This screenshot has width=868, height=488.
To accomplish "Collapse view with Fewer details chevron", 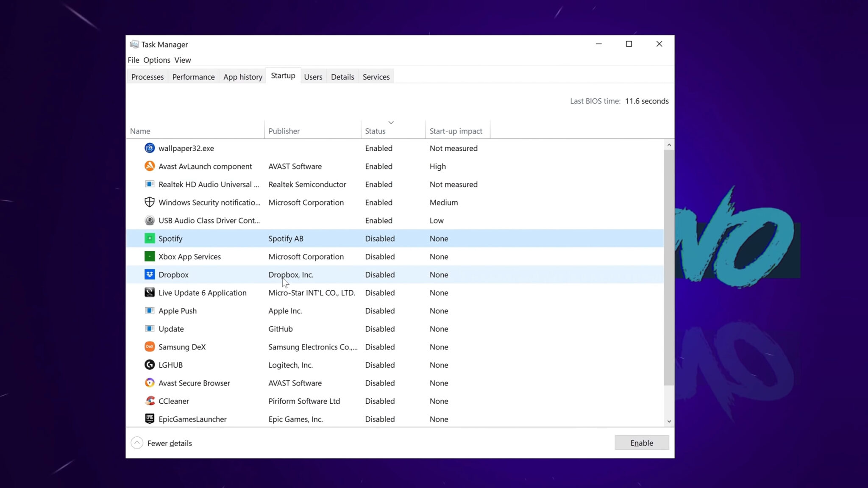I will 137,443.
